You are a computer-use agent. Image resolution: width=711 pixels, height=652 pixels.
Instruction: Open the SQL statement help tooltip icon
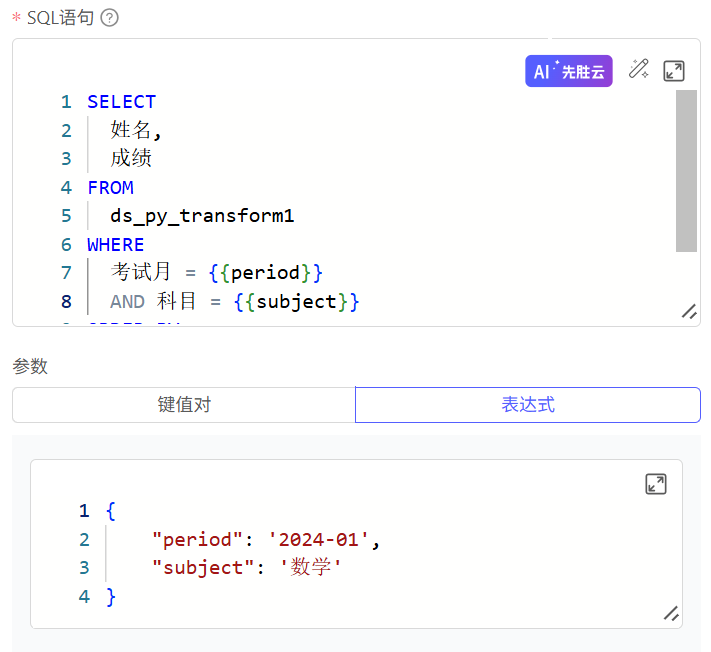[x=109, y=18]
